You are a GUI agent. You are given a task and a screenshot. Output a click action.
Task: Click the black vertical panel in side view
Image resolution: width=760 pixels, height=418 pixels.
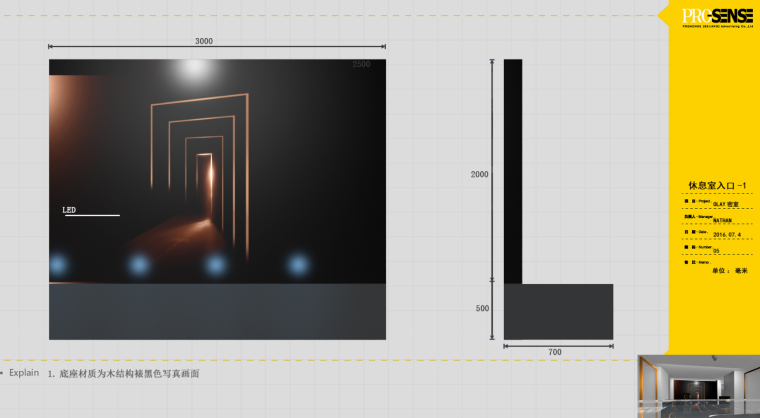(512, 170)
